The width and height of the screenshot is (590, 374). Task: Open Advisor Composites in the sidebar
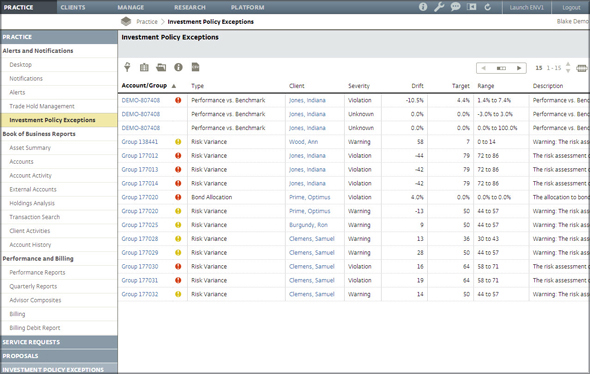pos(35,300)
